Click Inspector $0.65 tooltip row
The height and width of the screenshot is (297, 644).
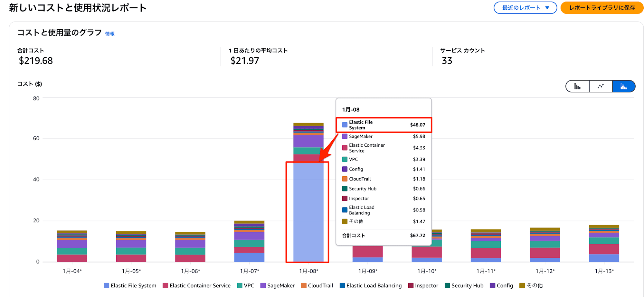(384, 199)
